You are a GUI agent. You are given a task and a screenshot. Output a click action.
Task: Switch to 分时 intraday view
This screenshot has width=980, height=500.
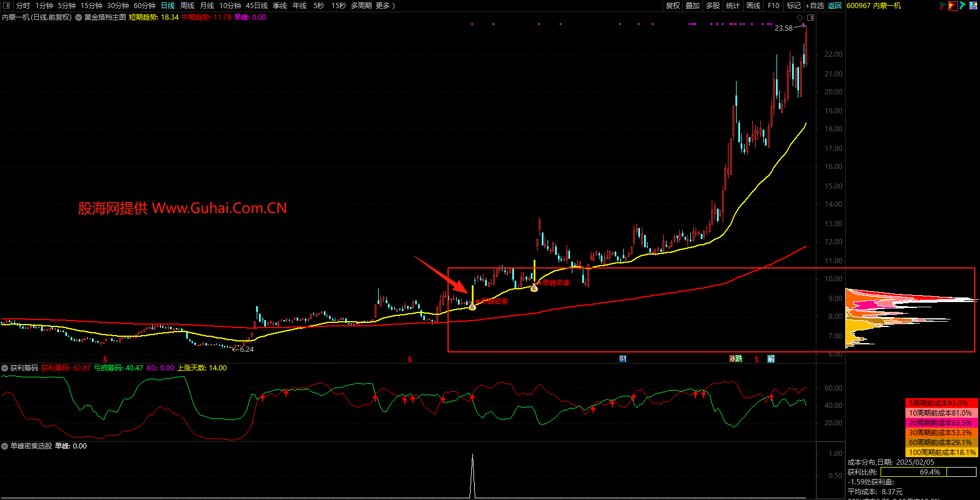point(23,6)
